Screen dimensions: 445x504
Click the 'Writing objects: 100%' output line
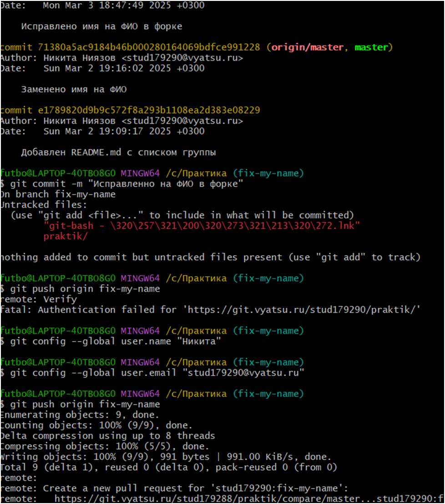(x=166, y=457)
